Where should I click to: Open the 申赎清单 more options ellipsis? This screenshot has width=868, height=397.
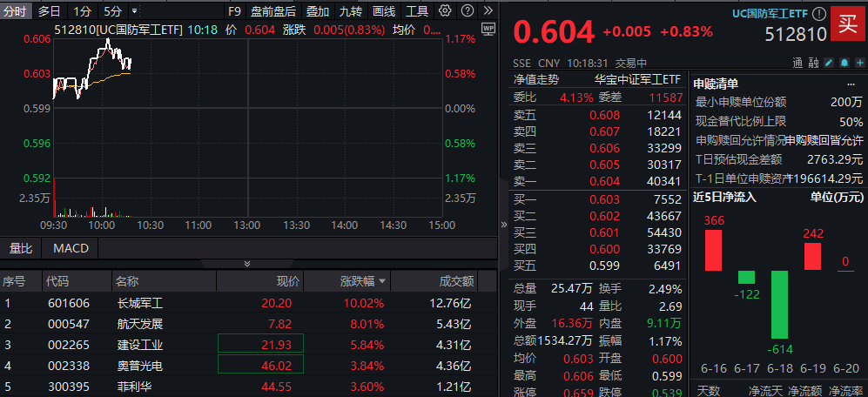(851, 84)
